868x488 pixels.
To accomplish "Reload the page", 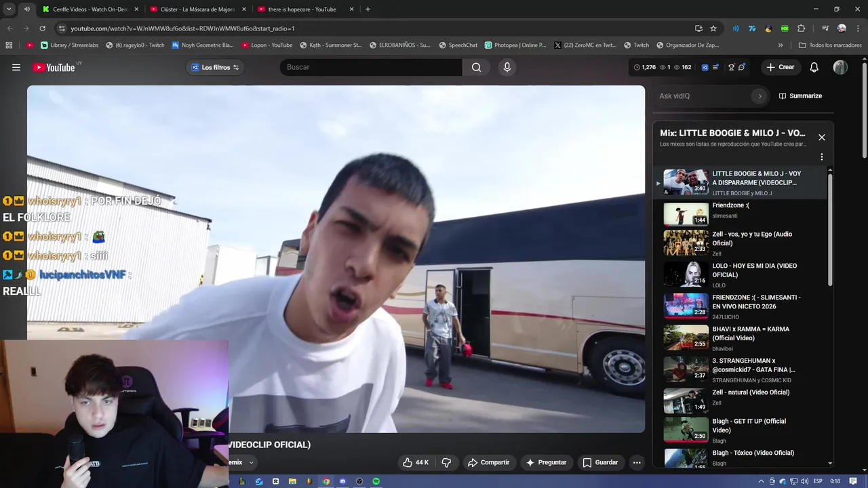I will [42, 28].
